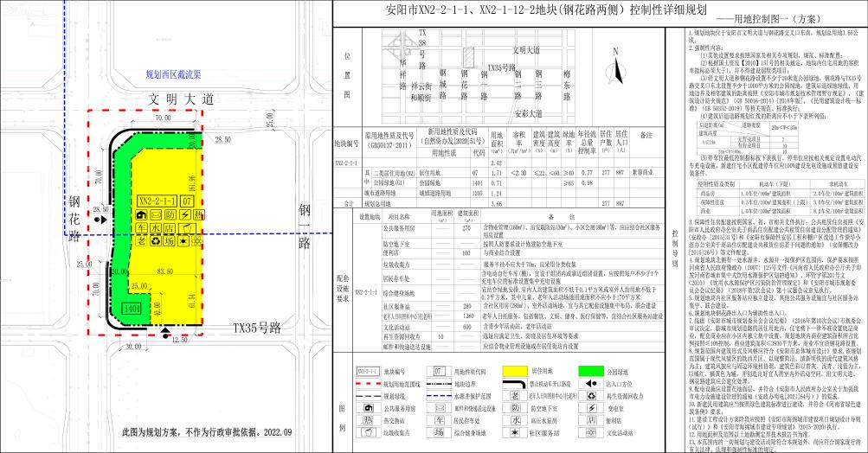Click the blue dashed water protection legend sample
Image resolution: width=868 pixels, height=453 pixels.
439,396
